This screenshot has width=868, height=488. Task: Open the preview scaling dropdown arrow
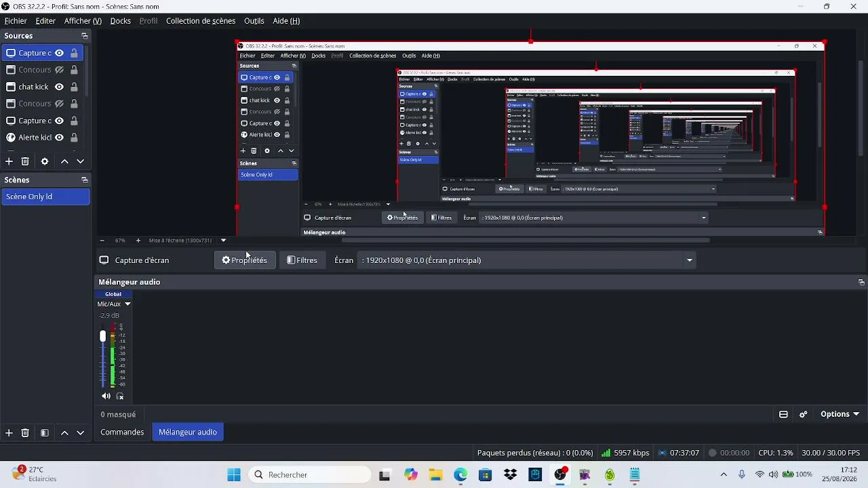click(x=223, y=241)
